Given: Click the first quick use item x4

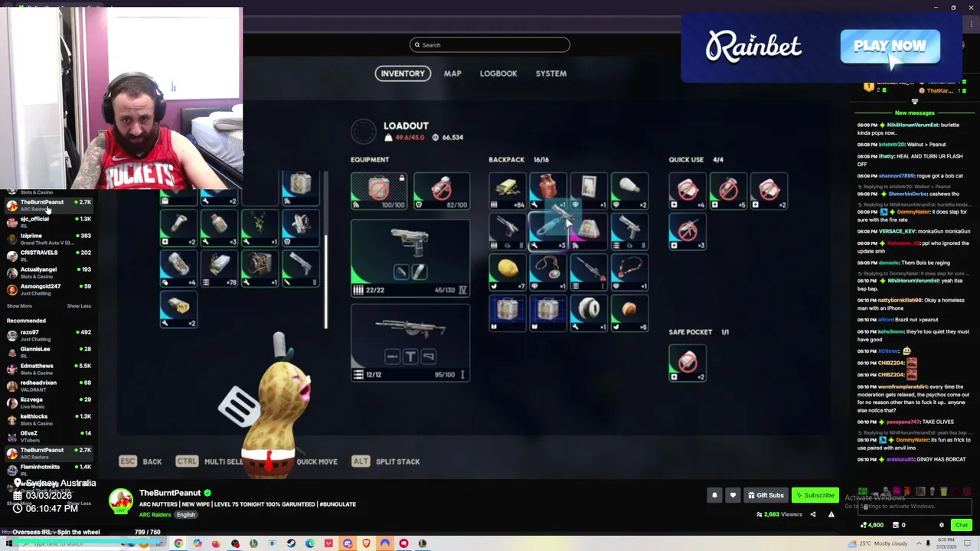Looking at the screenshot, I should click(688, 191).
